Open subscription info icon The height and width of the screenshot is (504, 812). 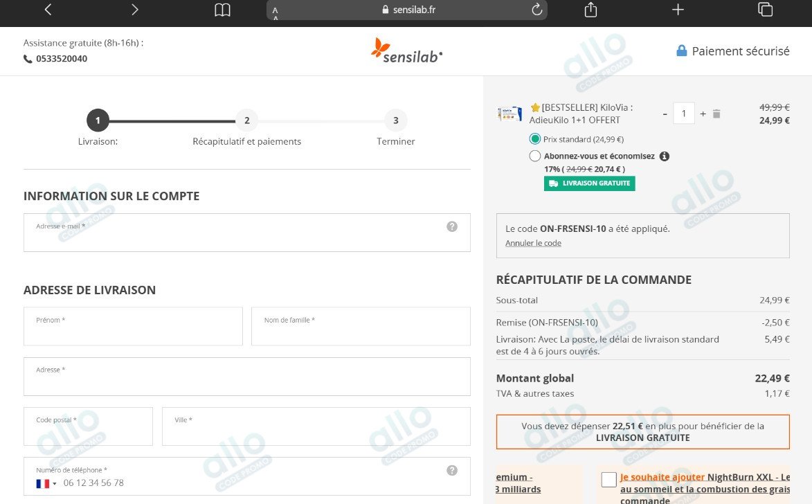[665, 156]
